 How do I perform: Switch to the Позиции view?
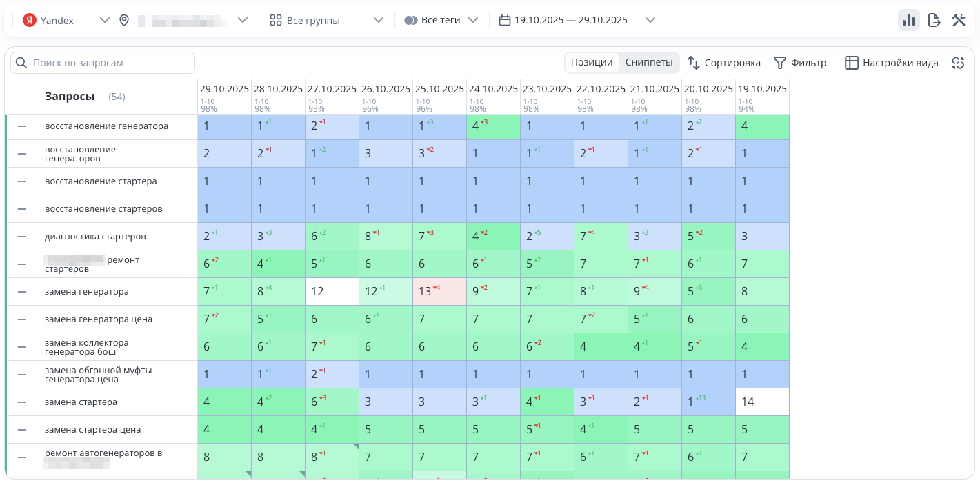[x=591, y=62]
